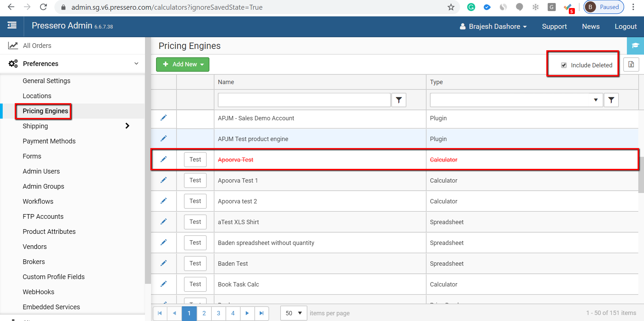Image resolution: width=644 pixels, height=321 pixels.
Task: Edit aTest XLS Shirt pencil icon
Action: [x=163, y=222]
